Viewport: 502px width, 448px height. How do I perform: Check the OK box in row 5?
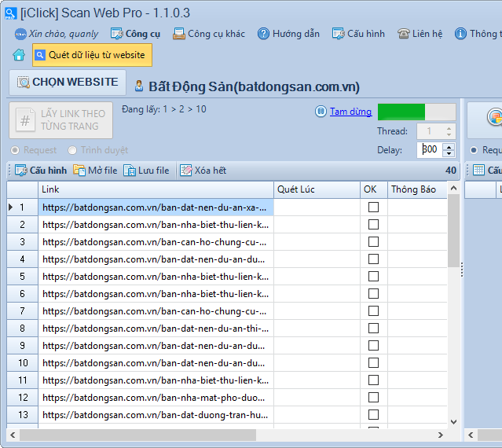373,277
